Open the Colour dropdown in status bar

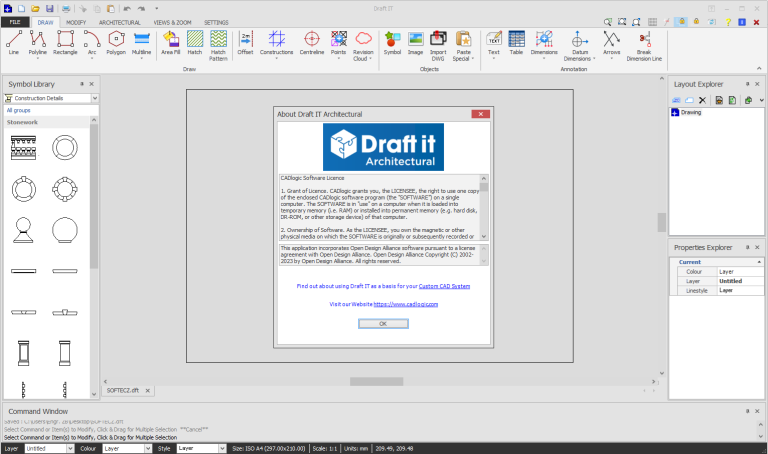pos(148,448)
